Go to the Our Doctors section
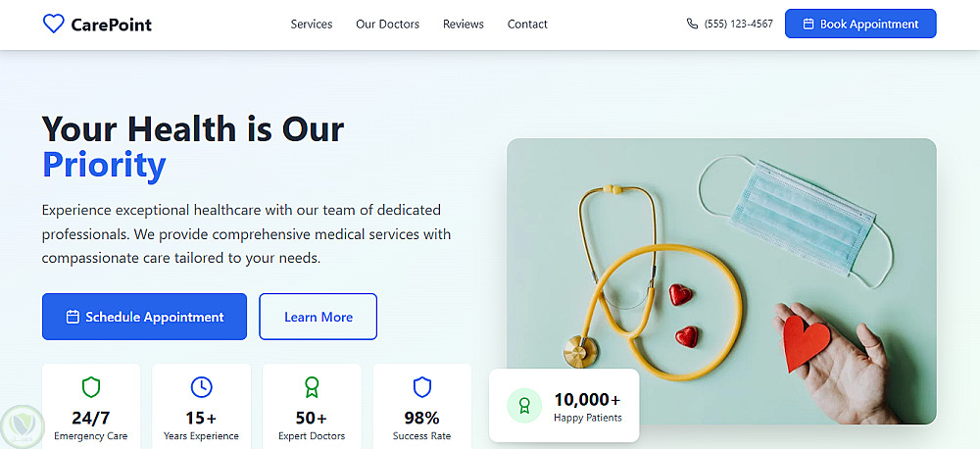Viewport: 980px width, 449px height. (x=387, y=25)
